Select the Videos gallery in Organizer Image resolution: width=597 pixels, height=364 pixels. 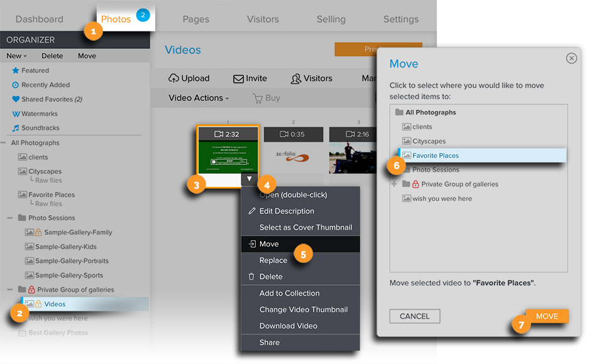click(85, 304)
